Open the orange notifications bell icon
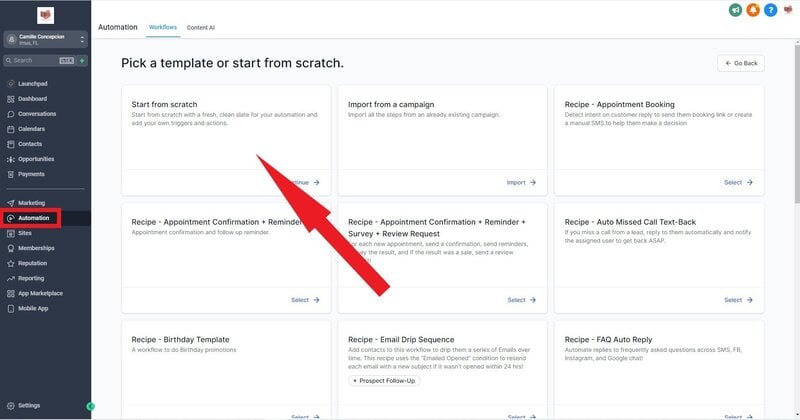 (x=753, y=10)
